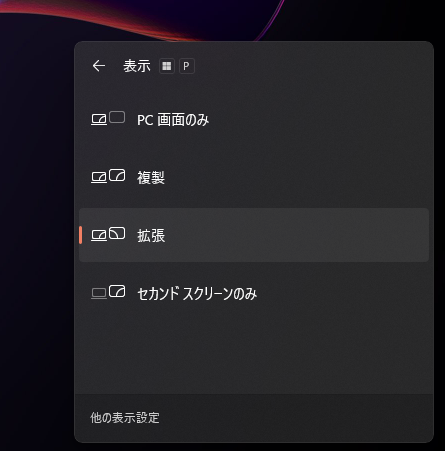Click the P key shortcut badge
The width and height of the screenshot is (445, 451).
[x=187, y=66]
